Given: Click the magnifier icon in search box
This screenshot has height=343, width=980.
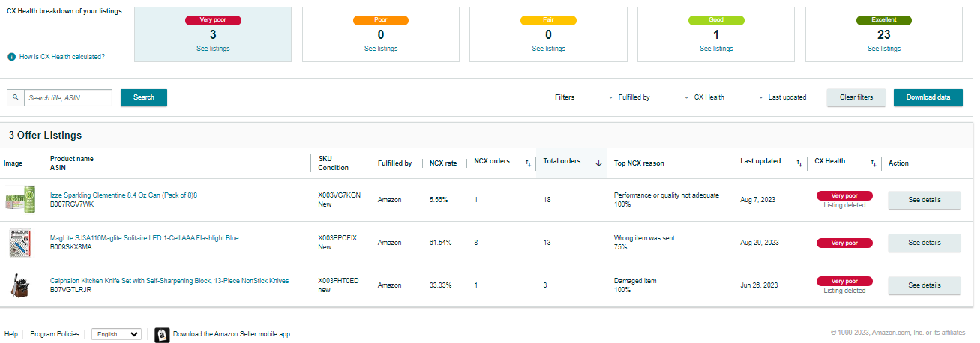Looking at the screenshot, I should coord(15,97).
